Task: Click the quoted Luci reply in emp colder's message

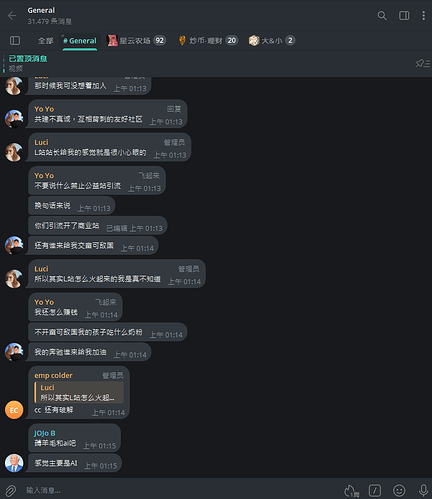Action: pos(79,392)
